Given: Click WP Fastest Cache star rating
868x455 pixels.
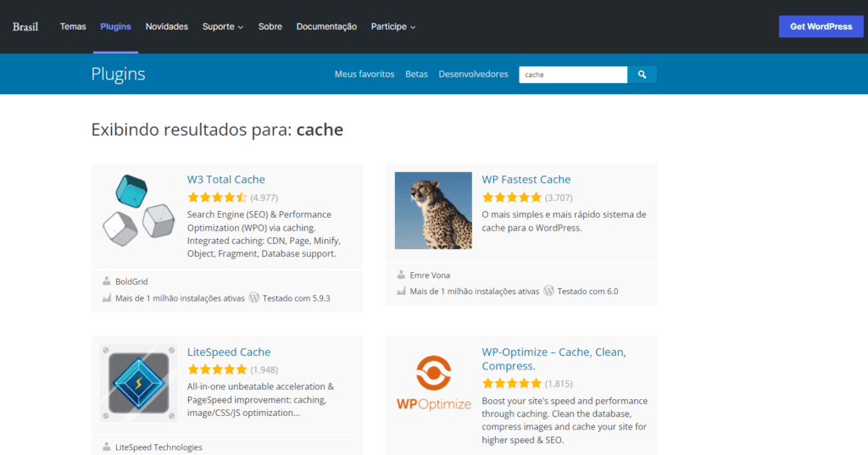Looking at the screenshot, I should click(511, 197).
